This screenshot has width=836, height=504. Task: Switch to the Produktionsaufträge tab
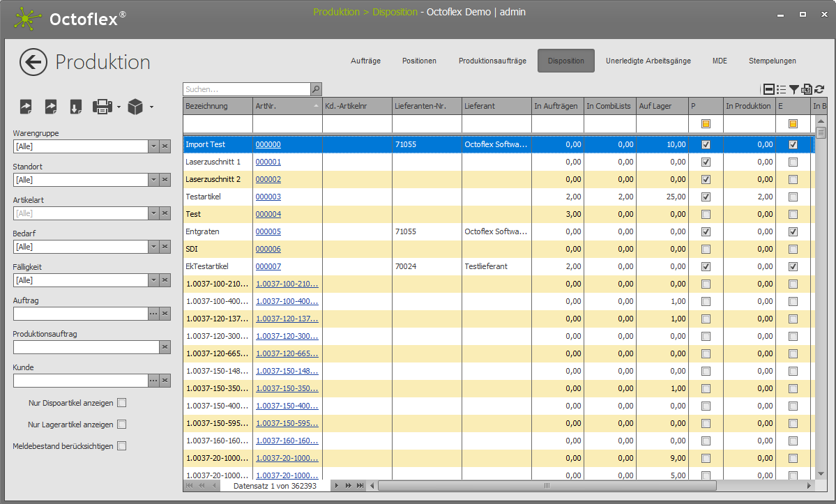(492, 61)
